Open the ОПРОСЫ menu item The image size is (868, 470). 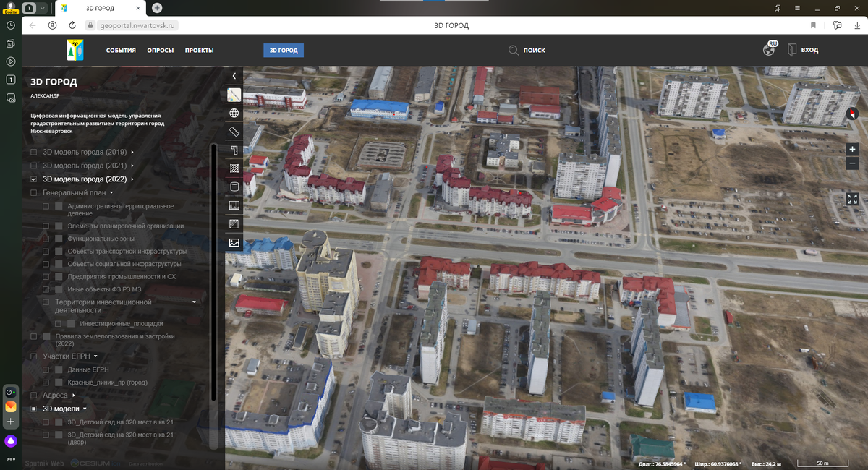tap(161, 51)
